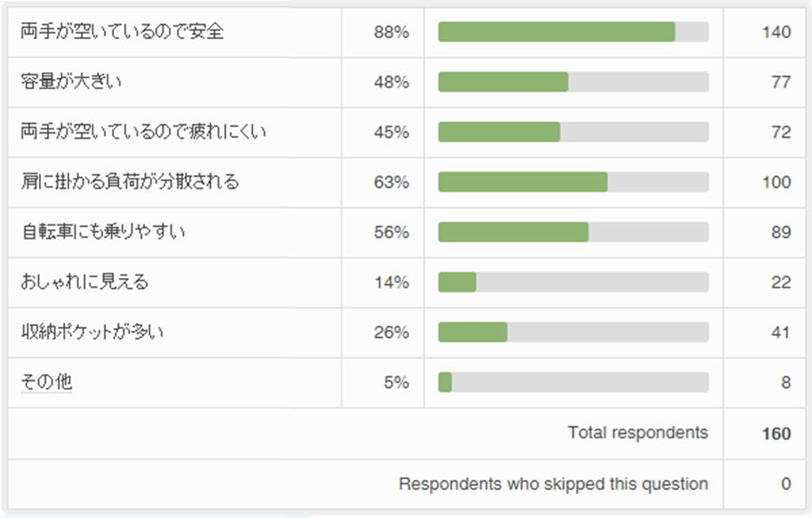The width and height of the screenshot is (812, 518).
Task: Select the 自転車にも乗りやすい row label
Action: 103,232
